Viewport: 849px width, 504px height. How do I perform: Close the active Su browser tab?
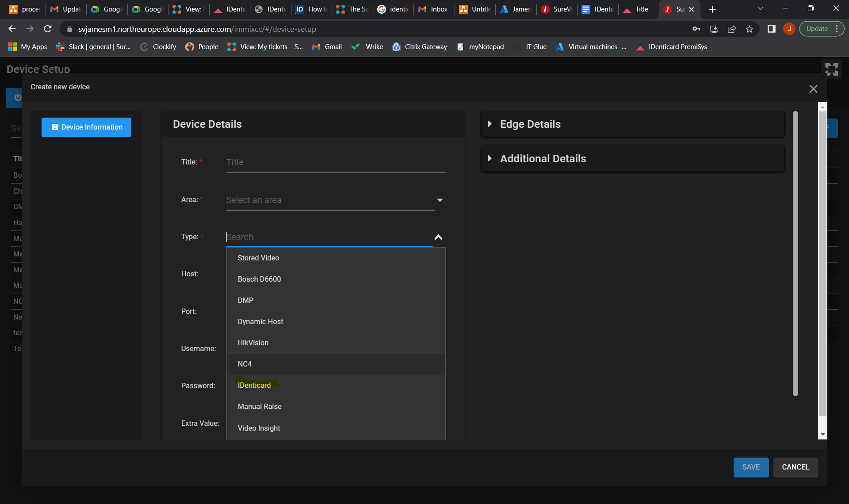692,9
